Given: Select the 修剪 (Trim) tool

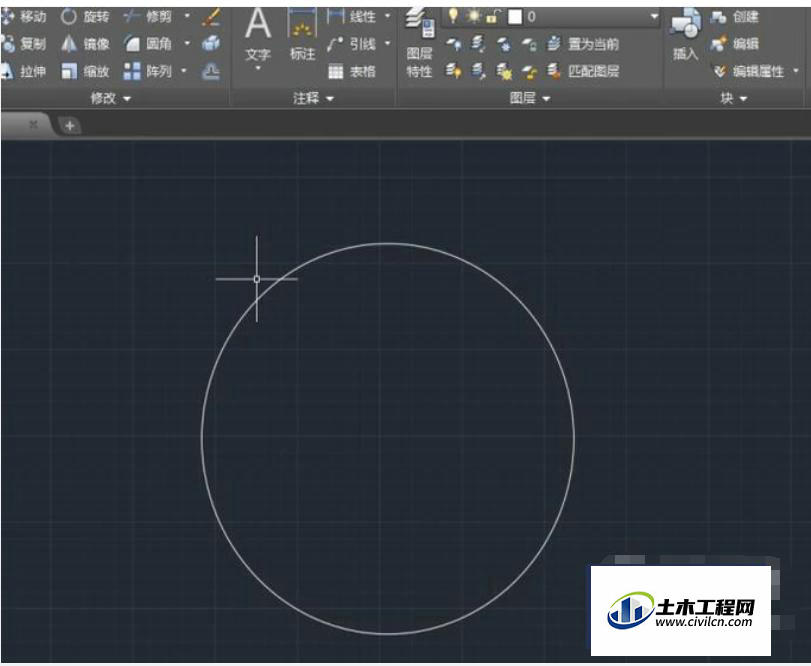Looking at the screenshot, I should (148, 17).
